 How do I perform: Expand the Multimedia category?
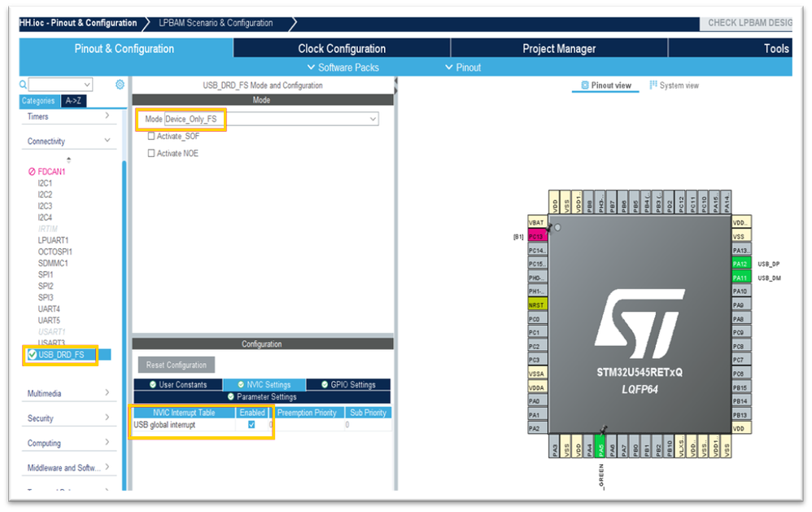pyautogui.click(x=68, y=393)
